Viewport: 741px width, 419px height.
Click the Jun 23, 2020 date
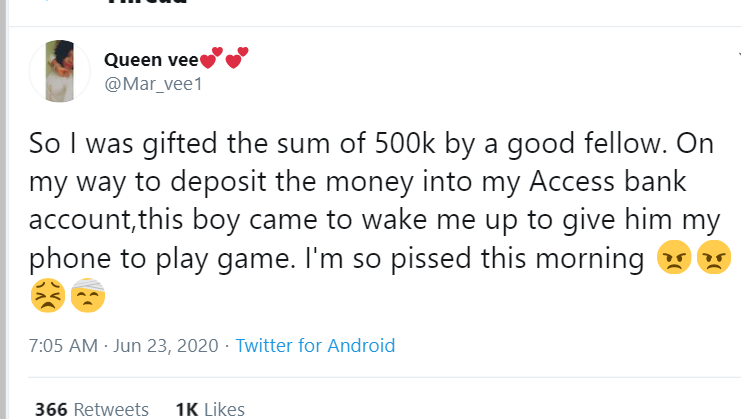tap(167, 346)
